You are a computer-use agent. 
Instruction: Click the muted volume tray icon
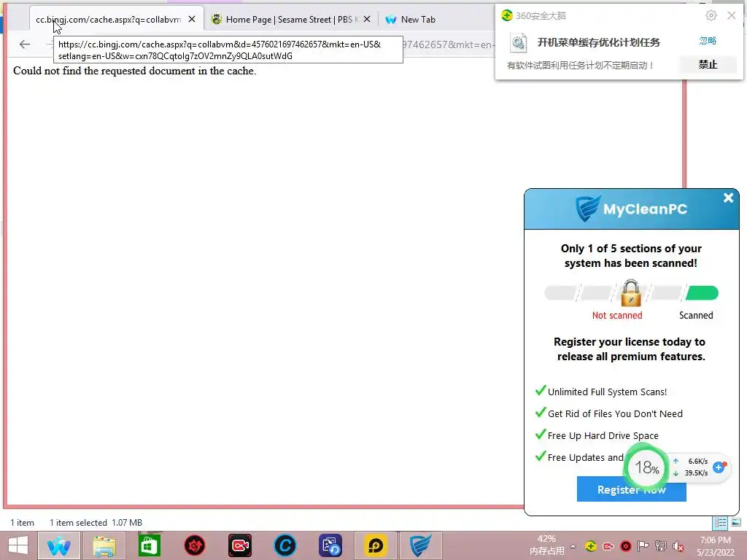pyautogui.click(x=678, y=546)
